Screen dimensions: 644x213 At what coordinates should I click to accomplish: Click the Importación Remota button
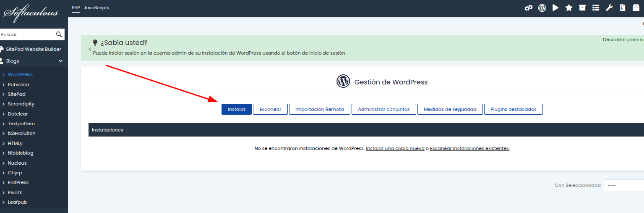pos(320,109)
